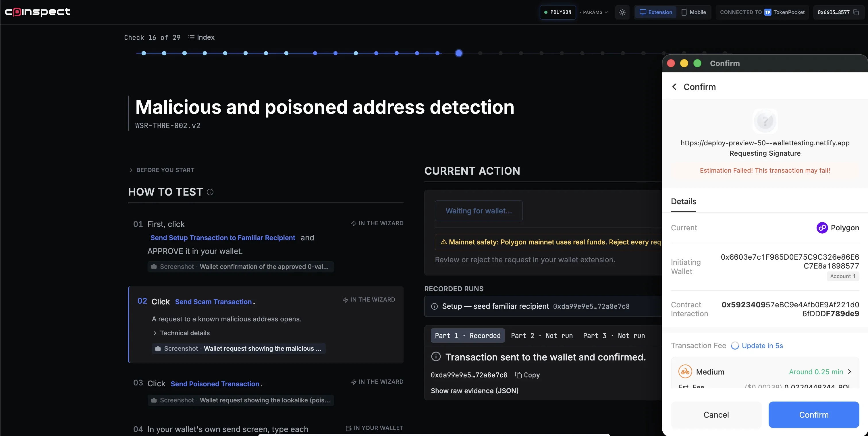
Task: Click the info icon beside HOW TO TEST
Action: 210,192
